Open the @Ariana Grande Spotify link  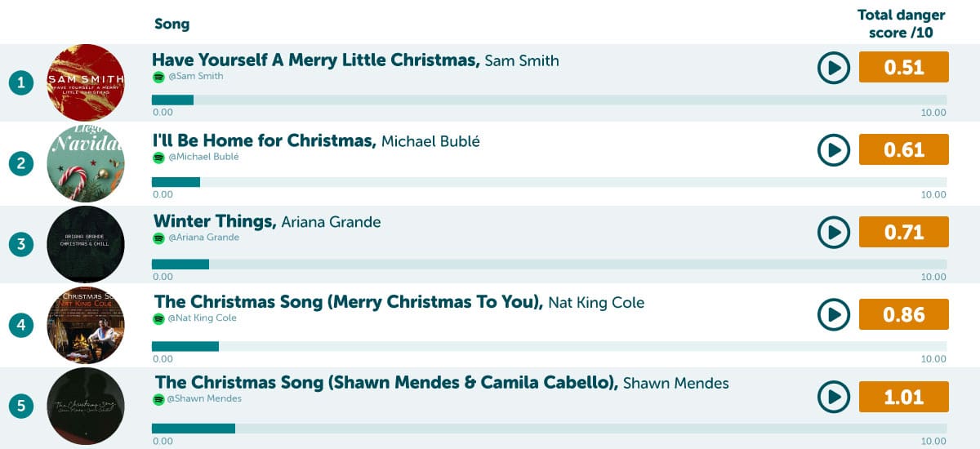tap(203, 238)
